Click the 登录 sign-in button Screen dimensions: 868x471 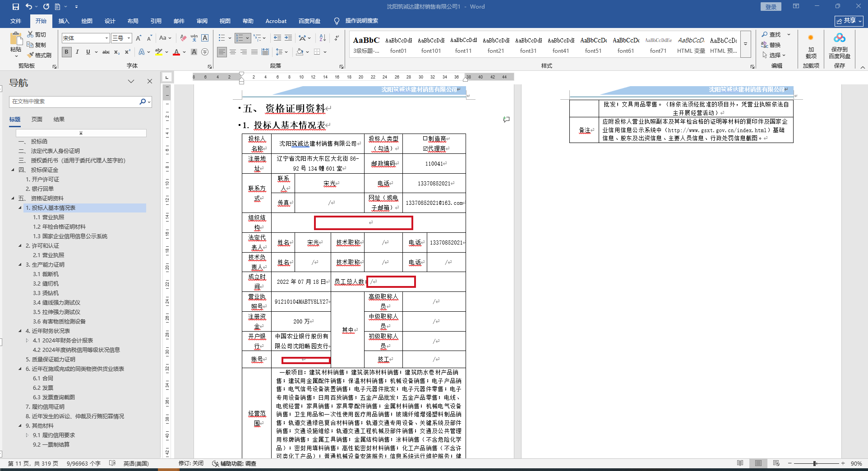771,7
